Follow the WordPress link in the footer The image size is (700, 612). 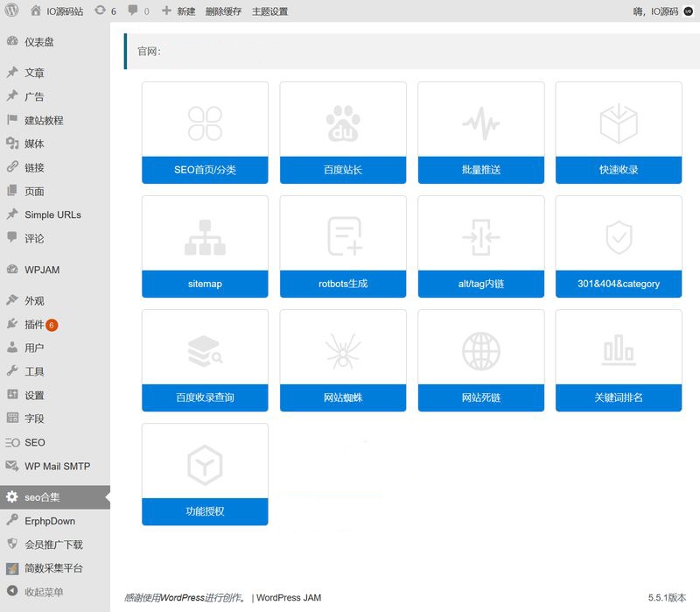point(182,598)
